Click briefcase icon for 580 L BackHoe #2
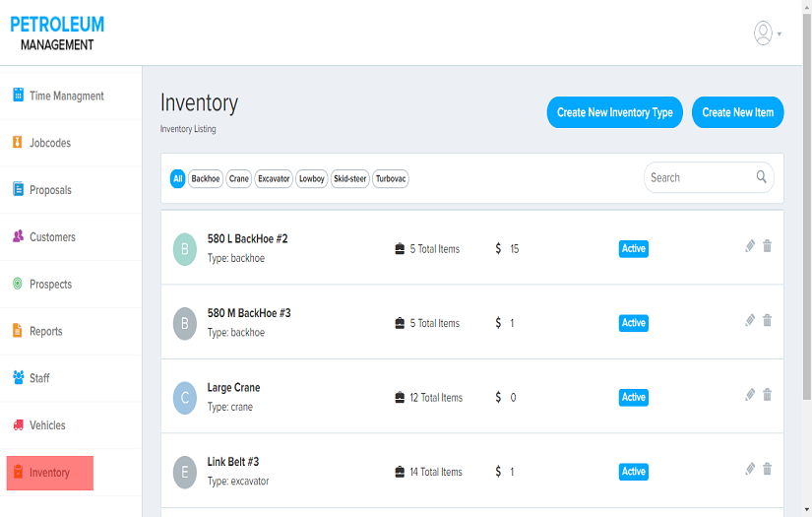 pos(400,249)
